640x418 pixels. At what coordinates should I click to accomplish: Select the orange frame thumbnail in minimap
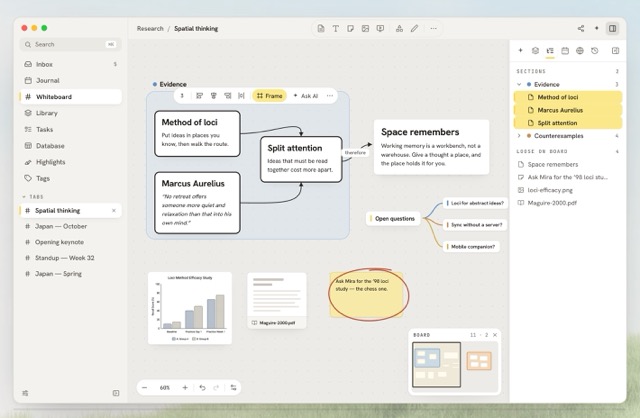(x=479, y=361)
